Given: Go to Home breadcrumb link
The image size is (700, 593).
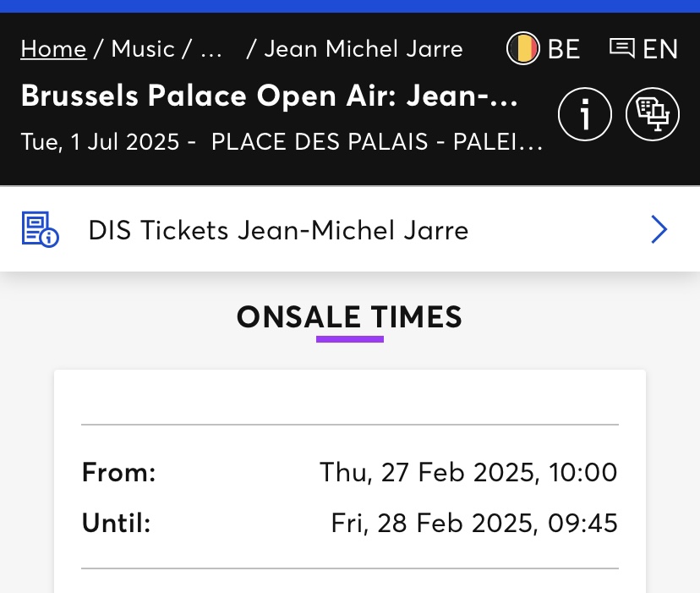Looking at the screenshot, I should pyautogui.click(x=53, y=48).
